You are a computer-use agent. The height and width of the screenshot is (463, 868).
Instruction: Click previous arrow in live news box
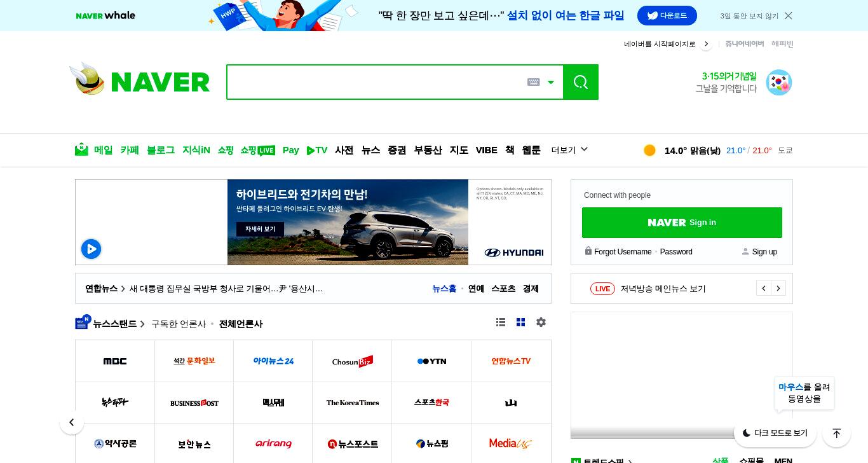764,288
